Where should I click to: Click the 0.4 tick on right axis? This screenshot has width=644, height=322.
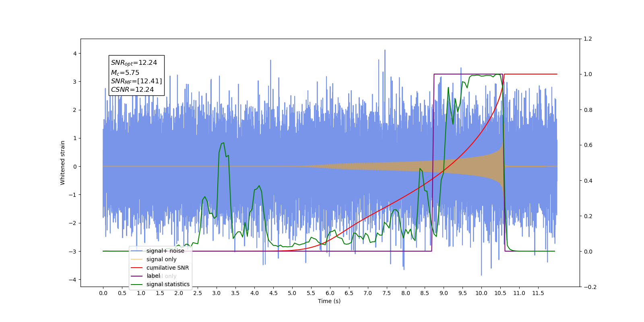(x=588, y=181)
